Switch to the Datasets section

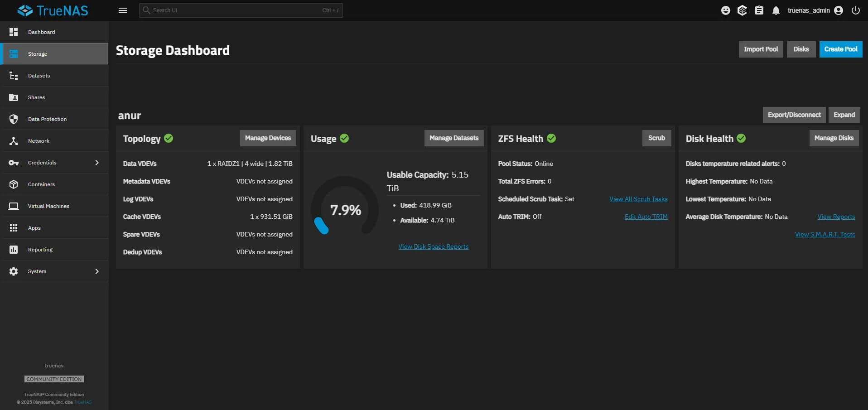click(x=39, y=75)
